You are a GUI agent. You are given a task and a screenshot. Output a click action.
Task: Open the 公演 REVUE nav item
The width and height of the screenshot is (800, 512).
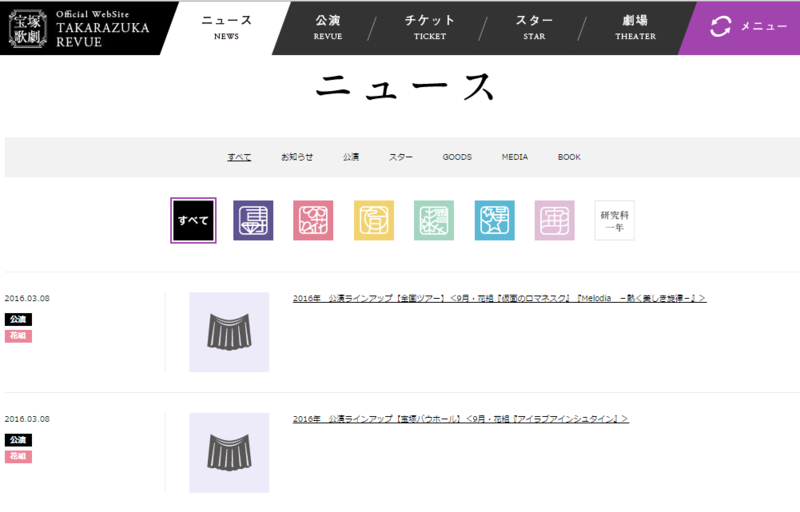click(328, 28)
